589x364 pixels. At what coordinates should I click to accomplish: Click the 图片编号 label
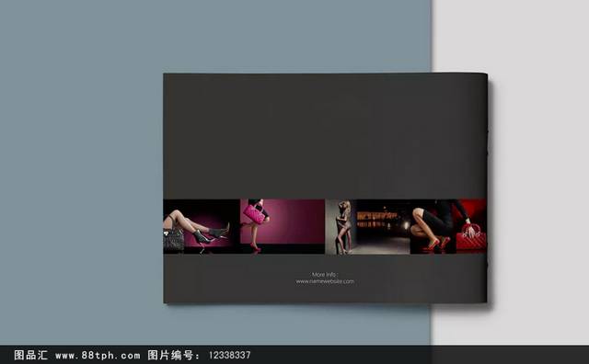click(x=174, y=355)
